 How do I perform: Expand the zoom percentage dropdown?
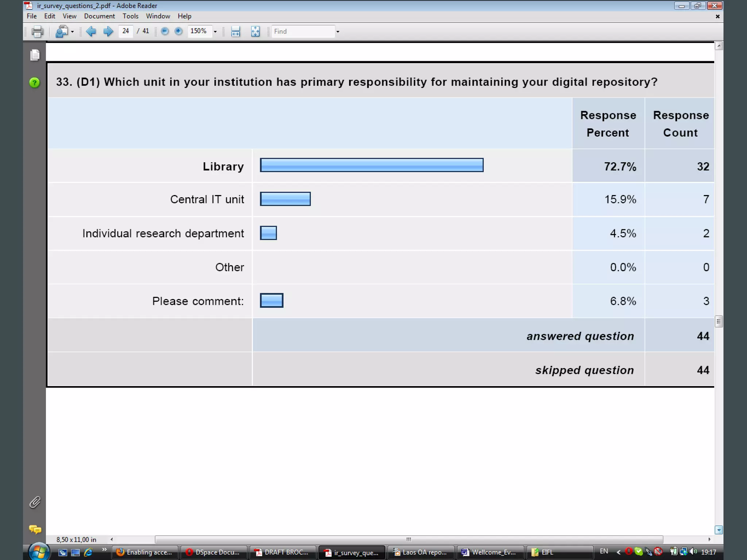215,32
